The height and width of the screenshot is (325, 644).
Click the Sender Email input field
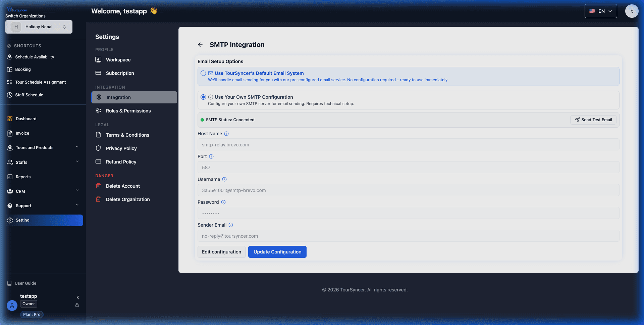pyautogui.click(x=408, y=236)
